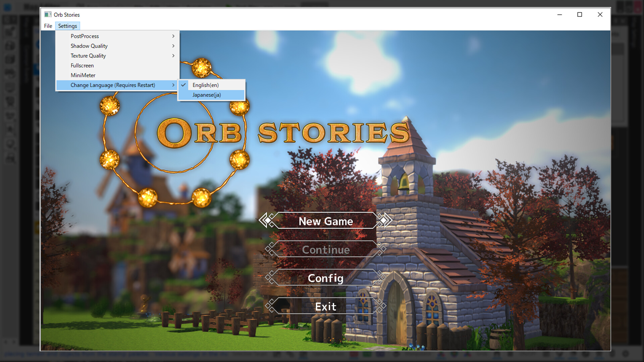Click the Orb Stories title bar icon

click(48, 15)
